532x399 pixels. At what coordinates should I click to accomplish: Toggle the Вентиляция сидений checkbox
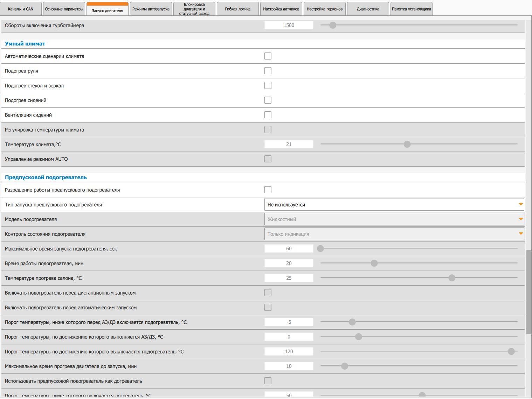[268, 115]
